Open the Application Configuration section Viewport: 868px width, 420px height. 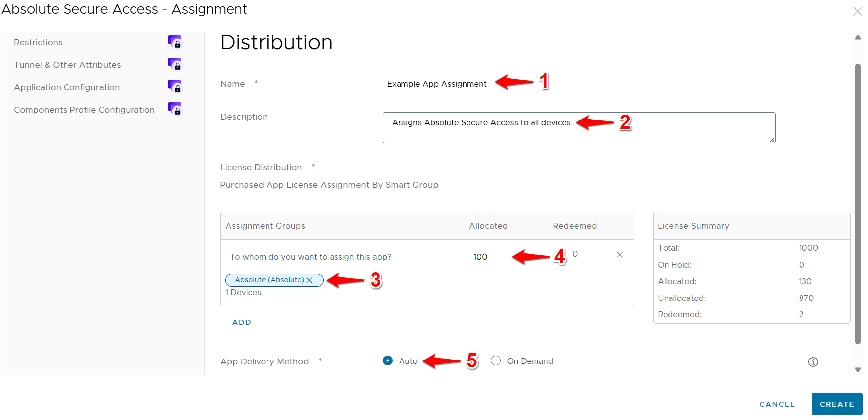pyautogui.click(x=67, y=87)
